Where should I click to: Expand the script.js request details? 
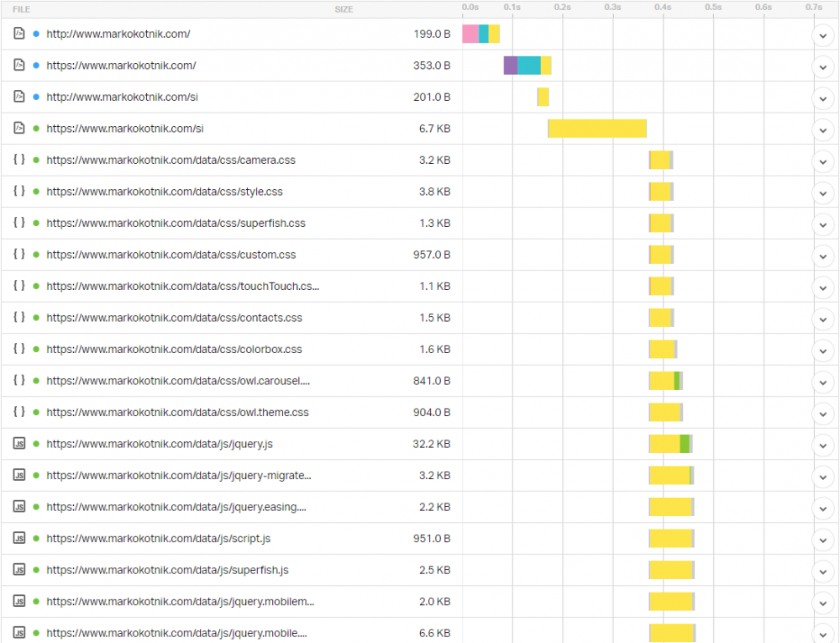tap(822, 539)
